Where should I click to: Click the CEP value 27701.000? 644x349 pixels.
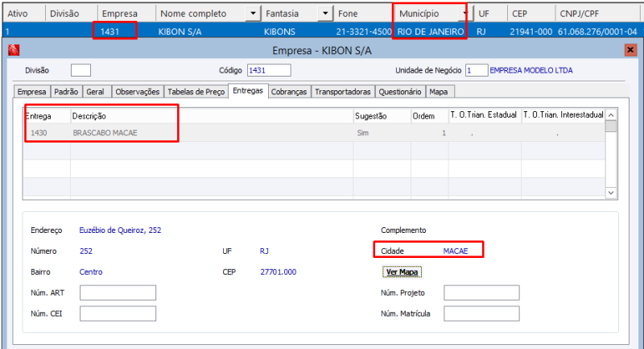[278, 272]
